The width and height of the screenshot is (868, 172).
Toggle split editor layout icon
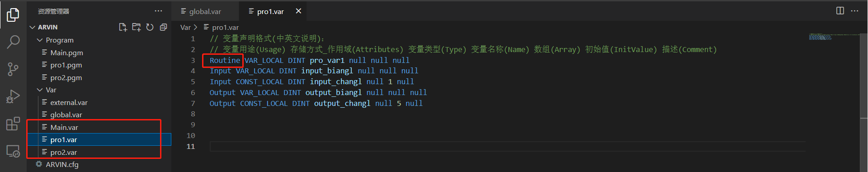(840, 11)
